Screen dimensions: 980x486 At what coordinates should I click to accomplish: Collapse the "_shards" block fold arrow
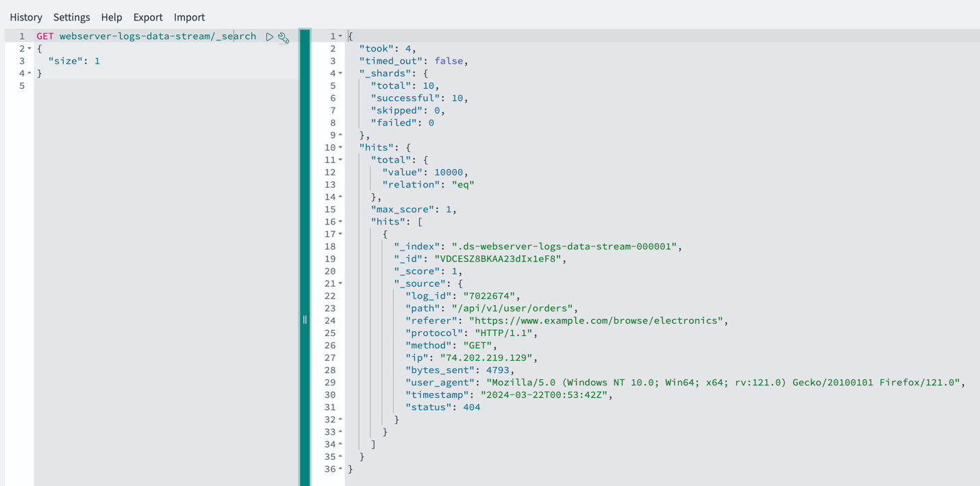click(340, 73)
